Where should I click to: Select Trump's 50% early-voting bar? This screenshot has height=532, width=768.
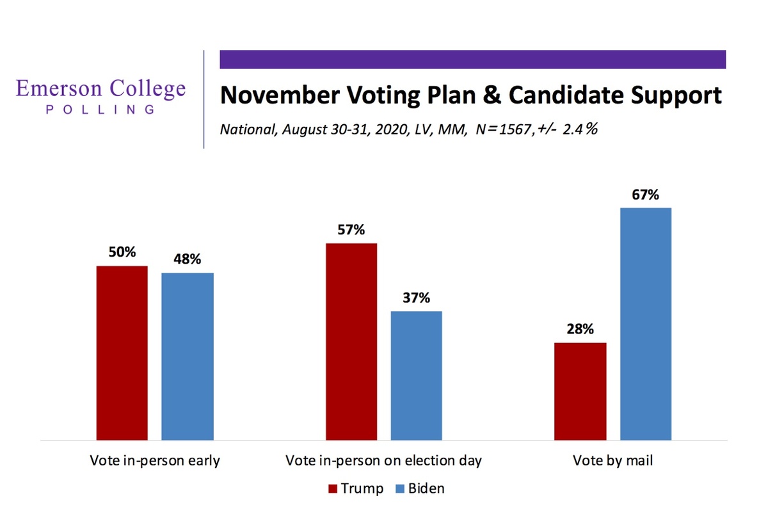tap(122, 353)
